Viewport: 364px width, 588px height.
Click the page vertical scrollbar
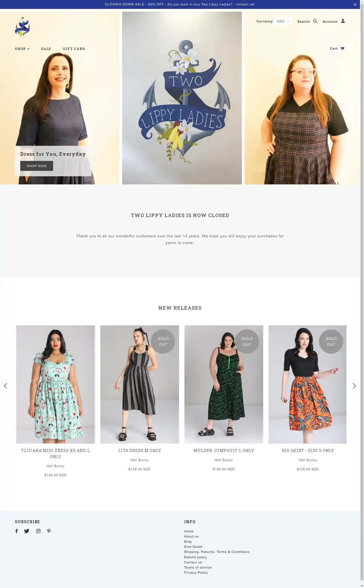(x=362, y=294)
